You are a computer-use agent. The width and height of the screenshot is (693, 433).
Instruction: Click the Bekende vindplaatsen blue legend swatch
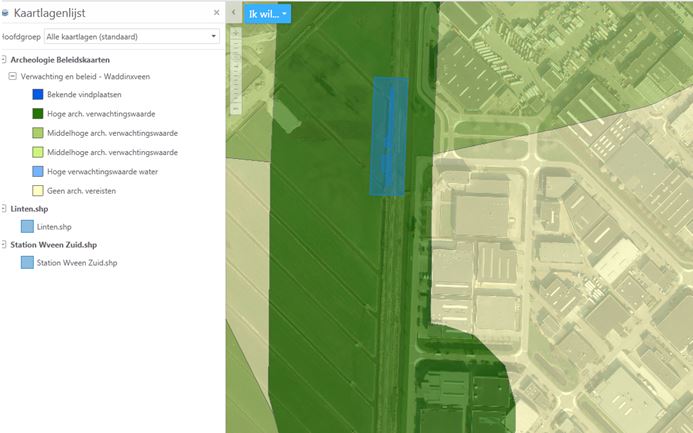click(37, 95)
